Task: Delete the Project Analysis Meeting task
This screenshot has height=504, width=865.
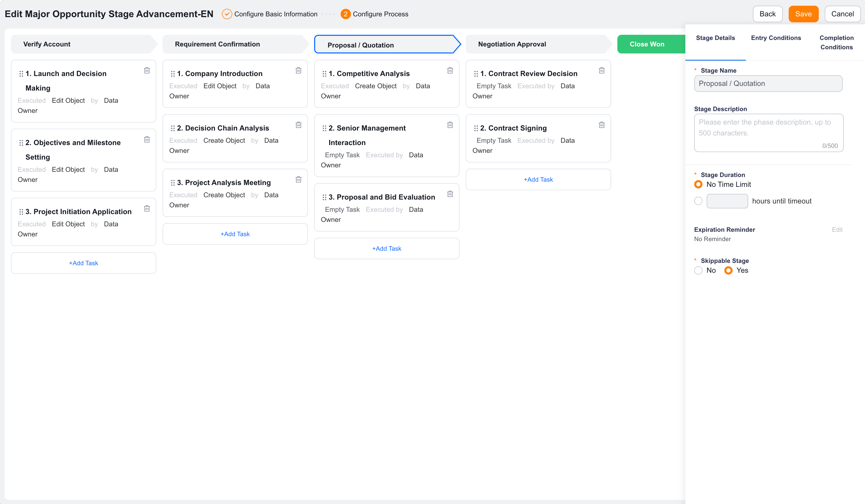Action: (x=299, y=179)
